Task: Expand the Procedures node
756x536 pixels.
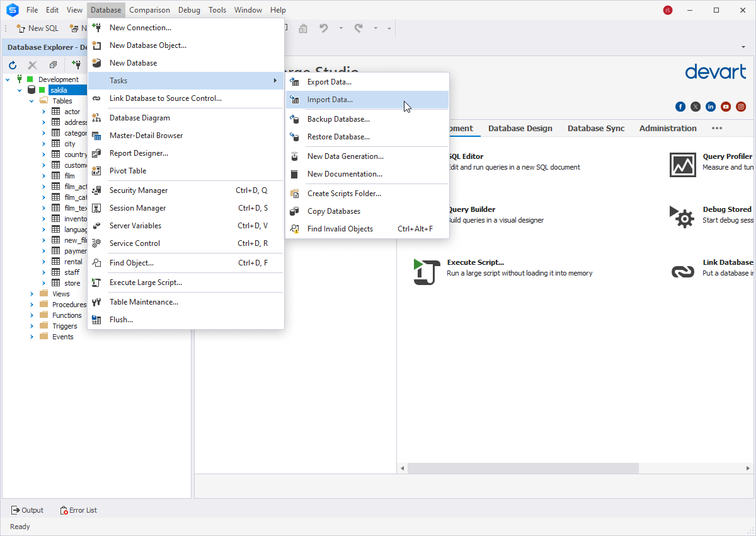Action: 31,304
